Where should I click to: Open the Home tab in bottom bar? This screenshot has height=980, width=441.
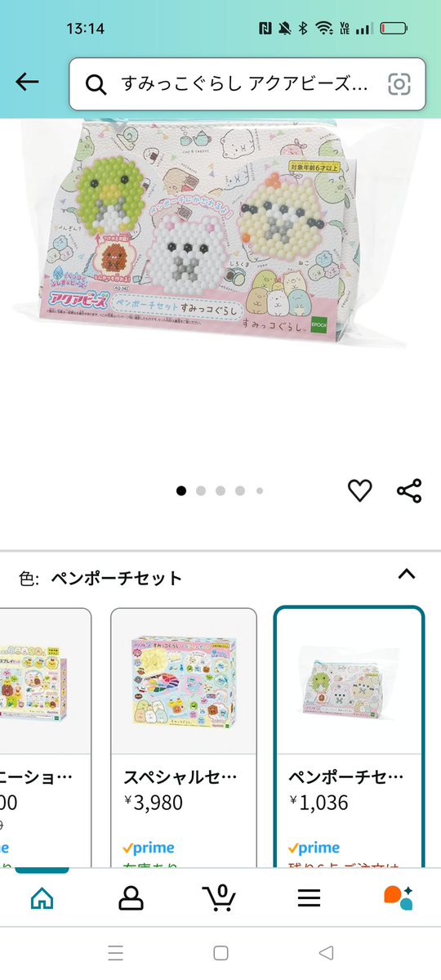[x=42, y=899]
